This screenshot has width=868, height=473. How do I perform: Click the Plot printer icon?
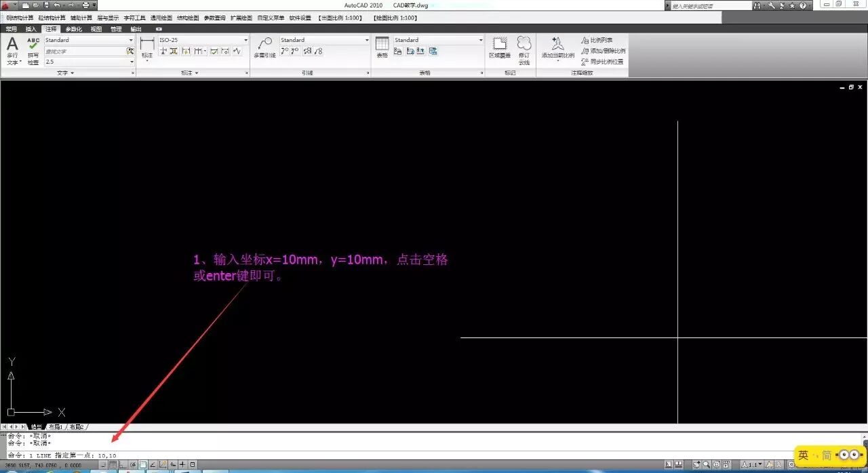[85, 5]
